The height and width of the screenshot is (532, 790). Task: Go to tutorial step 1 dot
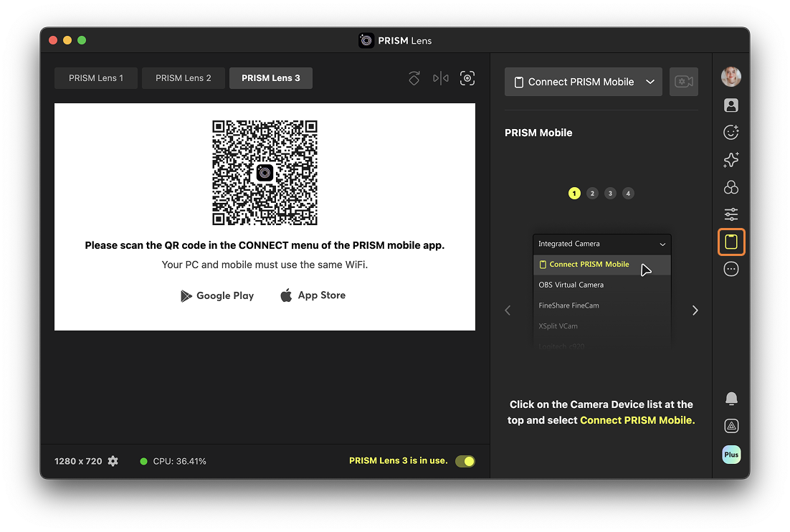pos(574,194)
